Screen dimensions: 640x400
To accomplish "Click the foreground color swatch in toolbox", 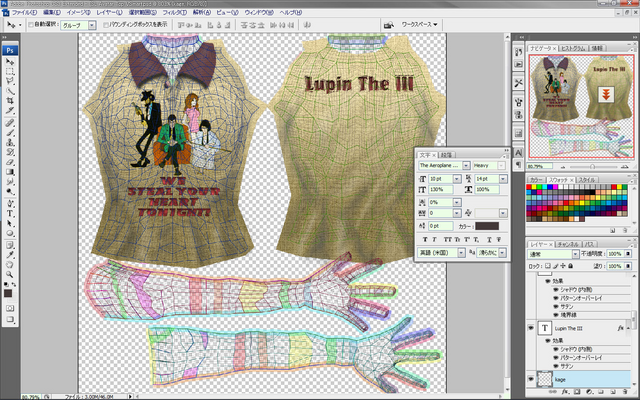I will (x=8, y=293).
